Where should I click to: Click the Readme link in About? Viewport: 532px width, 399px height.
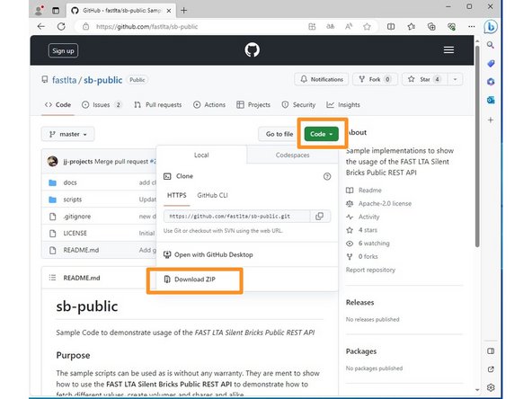(x=370, y=191)
